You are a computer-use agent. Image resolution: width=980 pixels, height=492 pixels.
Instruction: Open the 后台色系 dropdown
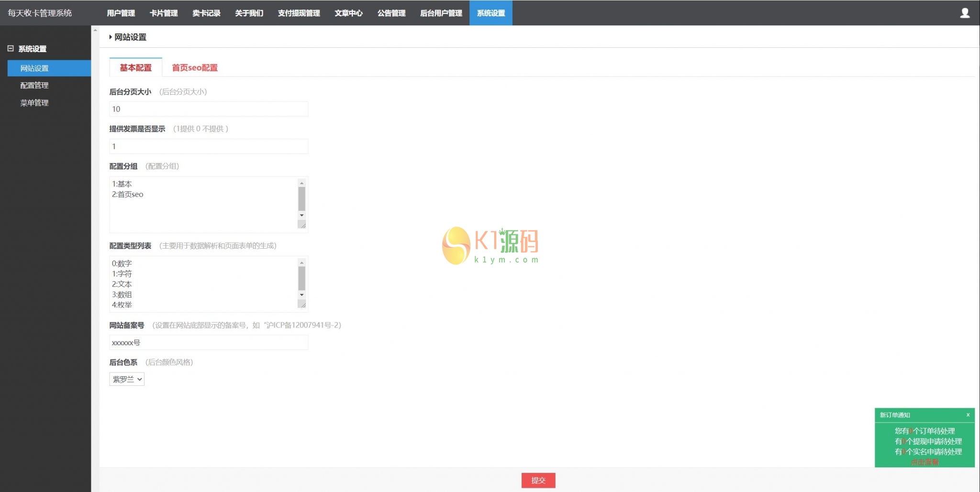point(127,379)
